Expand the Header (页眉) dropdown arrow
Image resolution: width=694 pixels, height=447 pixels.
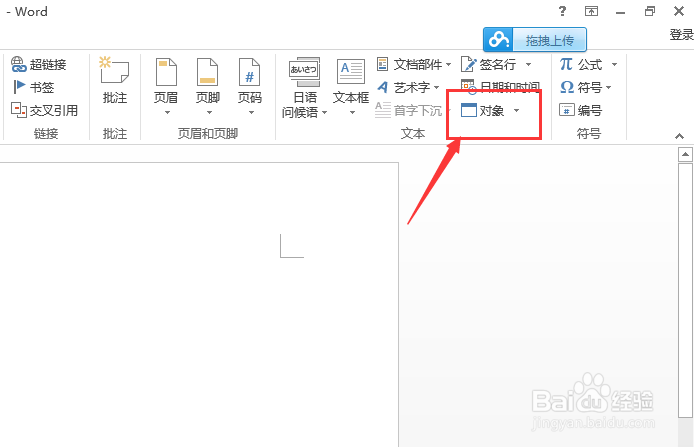coord(167,112)
